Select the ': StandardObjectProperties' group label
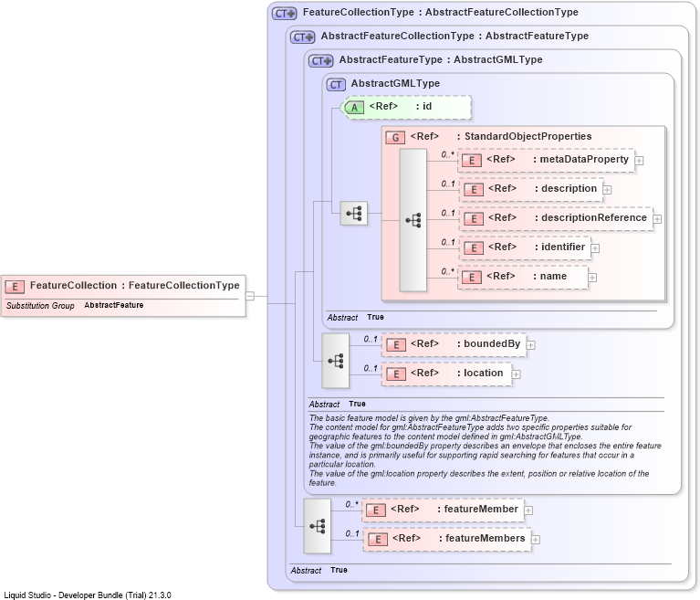This screenshot has width=700, height=600. coord(524,136)
